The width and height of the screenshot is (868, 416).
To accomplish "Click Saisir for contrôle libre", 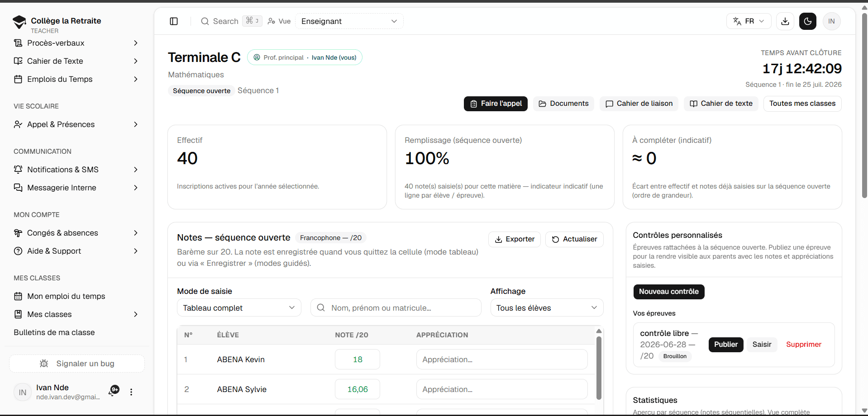I will tap(762, 345).
